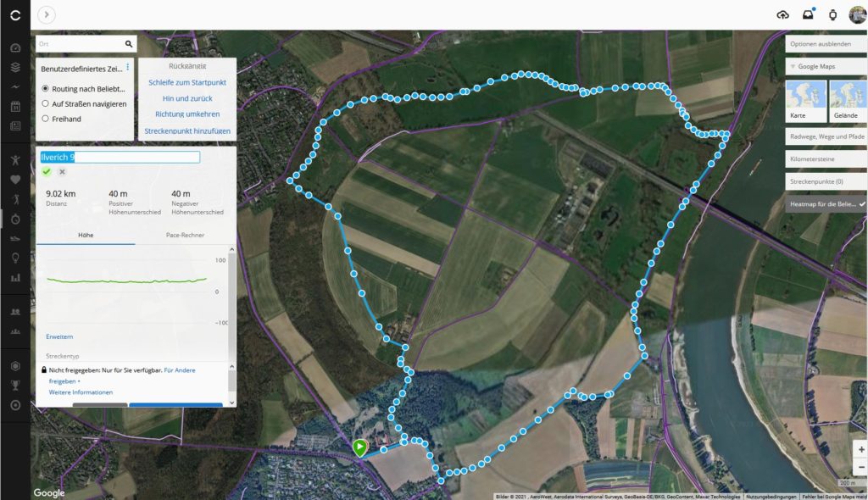Open the inbox notifications icon
Viewport: 868px width, 500px height.
pos(808,14)
